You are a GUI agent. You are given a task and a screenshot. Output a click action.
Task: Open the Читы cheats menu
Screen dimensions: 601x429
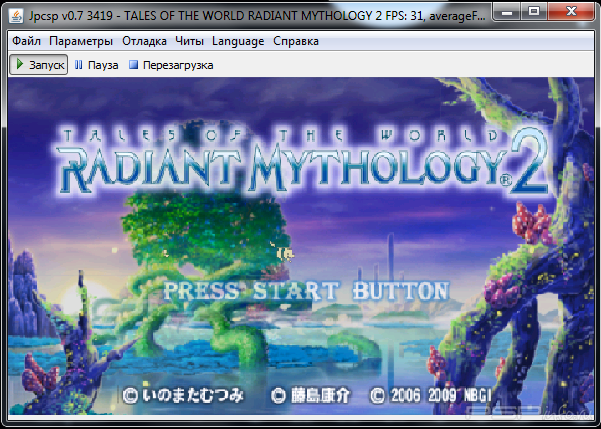(190, 41)
